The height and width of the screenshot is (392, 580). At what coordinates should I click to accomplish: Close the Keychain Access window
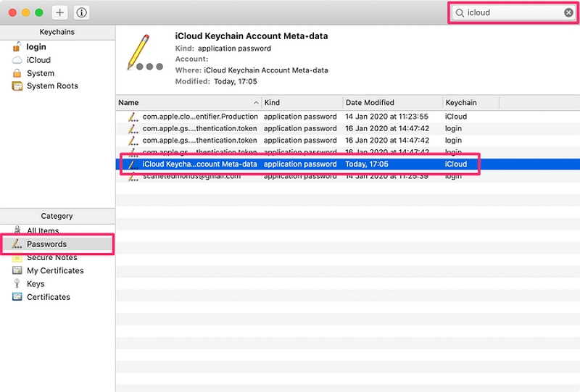tap(12, 12)
